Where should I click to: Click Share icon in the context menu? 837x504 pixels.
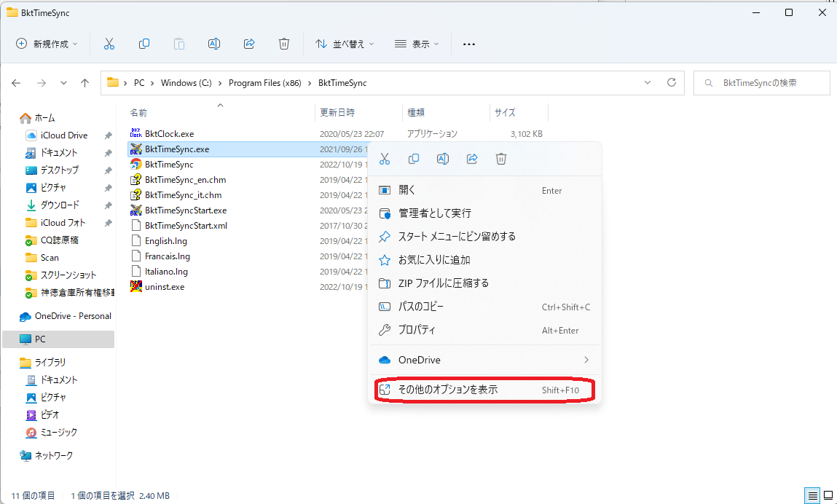click(x=472, y=159)
